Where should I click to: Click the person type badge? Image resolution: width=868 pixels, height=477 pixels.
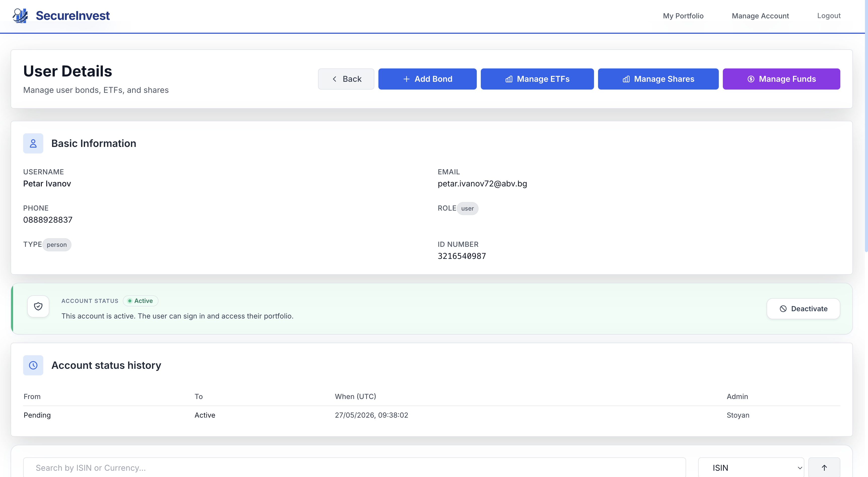(x=57, y=244)
